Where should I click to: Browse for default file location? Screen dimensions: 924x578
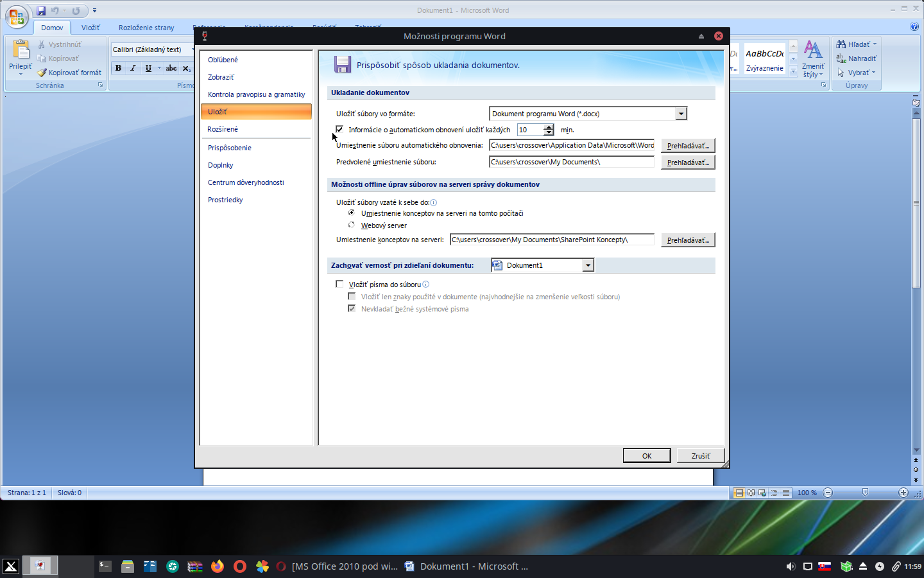click(x=688, y=162)
